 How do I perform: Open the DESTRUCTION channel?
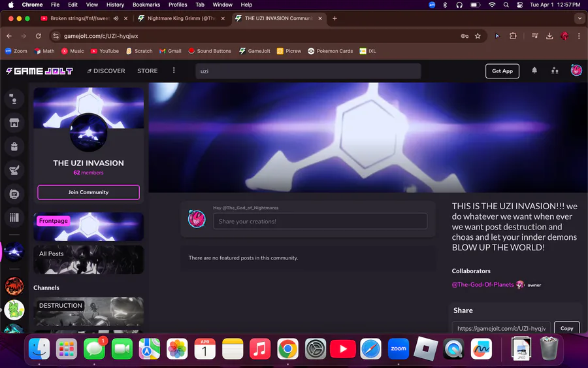[88, 311]
